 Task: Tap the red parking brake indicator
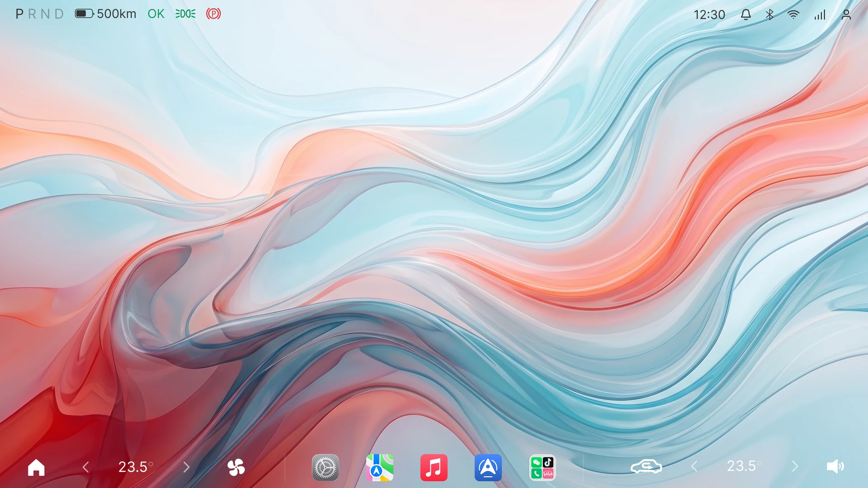[x=213, y=14]
